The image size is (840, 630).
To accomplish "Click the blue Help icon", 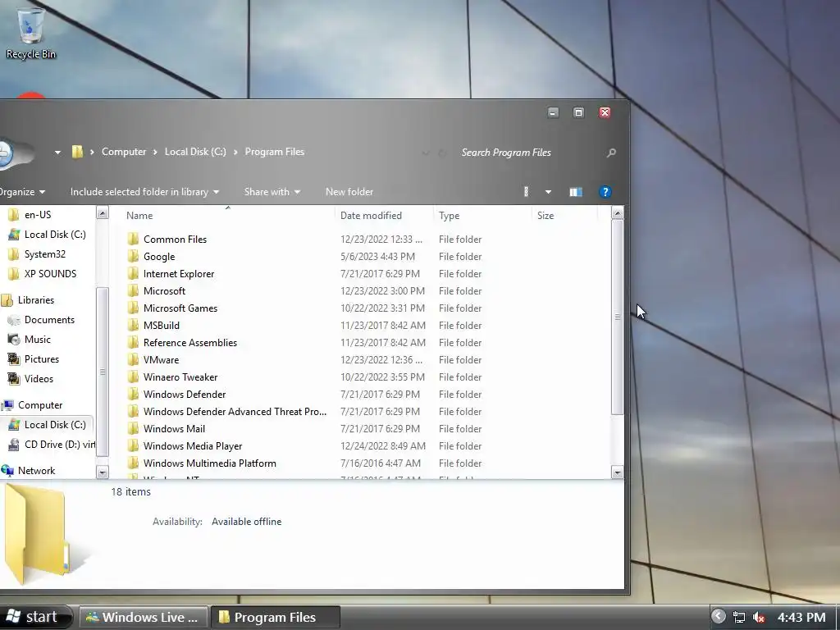I will pyautogui.click(x=605, y=192).
